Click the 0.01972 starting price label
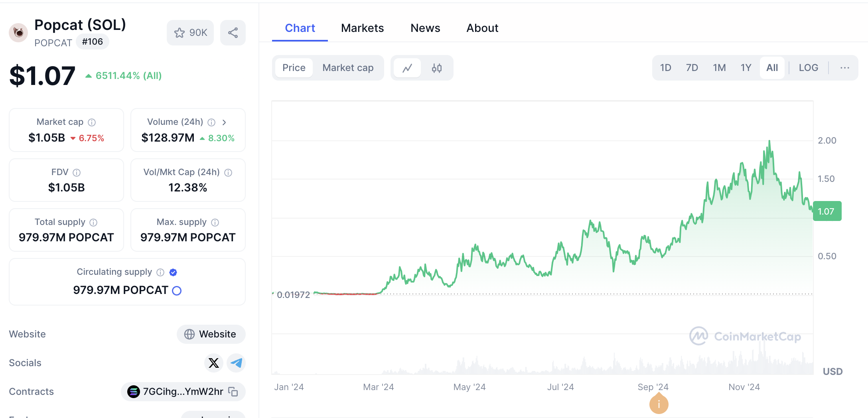 293,295
